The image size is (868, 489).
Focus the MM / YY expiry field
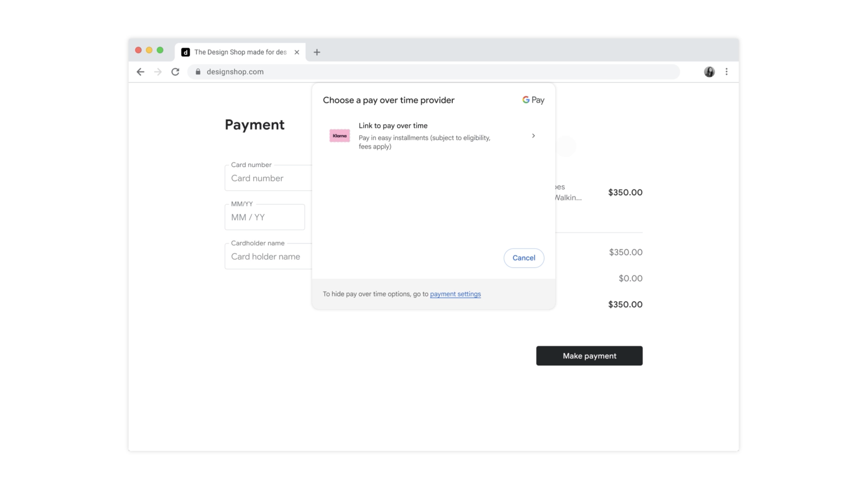[265, 217]
